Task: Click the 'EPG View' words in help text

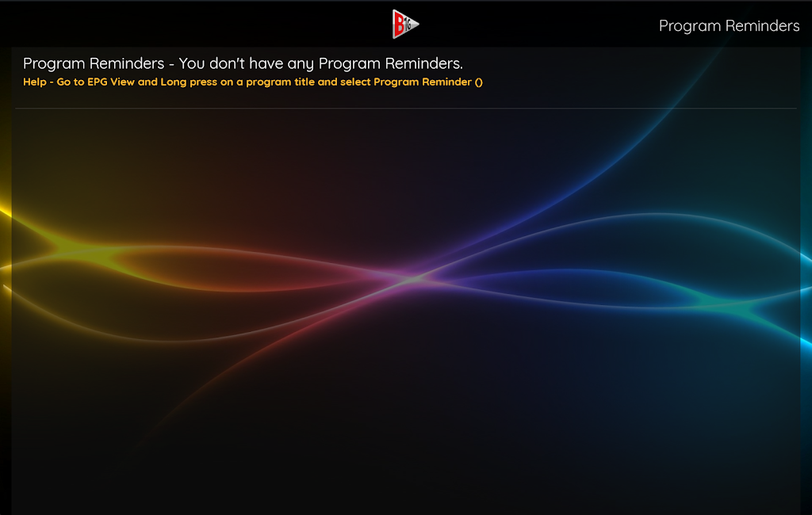Action: pyautogui.click(x=111, y=82)
